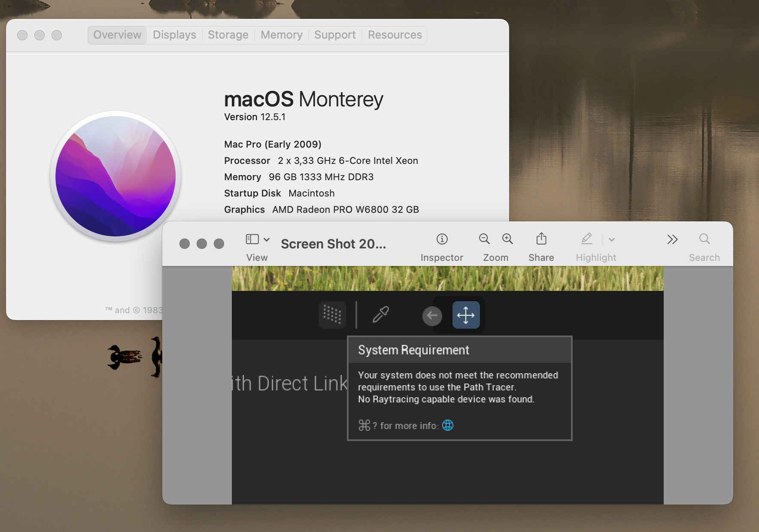Click processor value 2 x 3,33 GHz 6-Core Intel Xeon

click(x=348, y=160)
